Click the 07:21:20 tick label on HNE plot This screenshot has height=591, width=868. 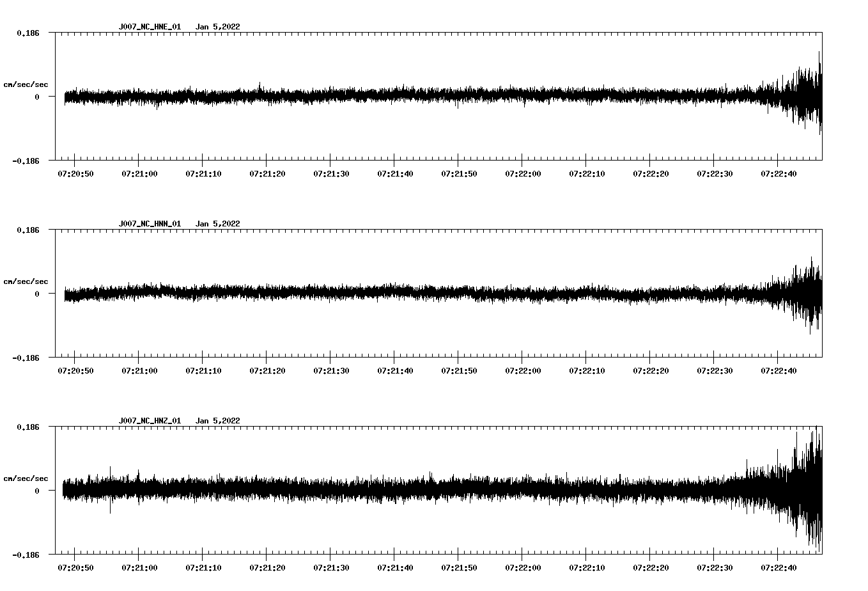267,173
